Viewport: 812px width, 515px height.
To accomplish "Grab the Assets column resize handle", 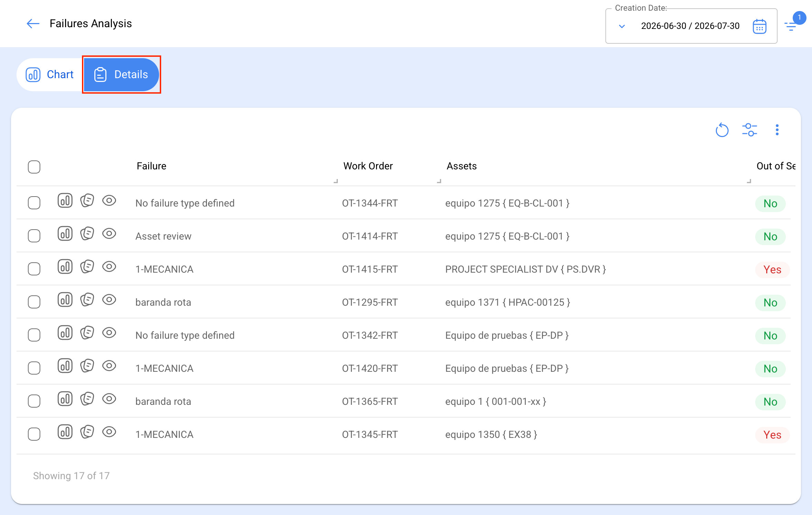I will 749,181.
